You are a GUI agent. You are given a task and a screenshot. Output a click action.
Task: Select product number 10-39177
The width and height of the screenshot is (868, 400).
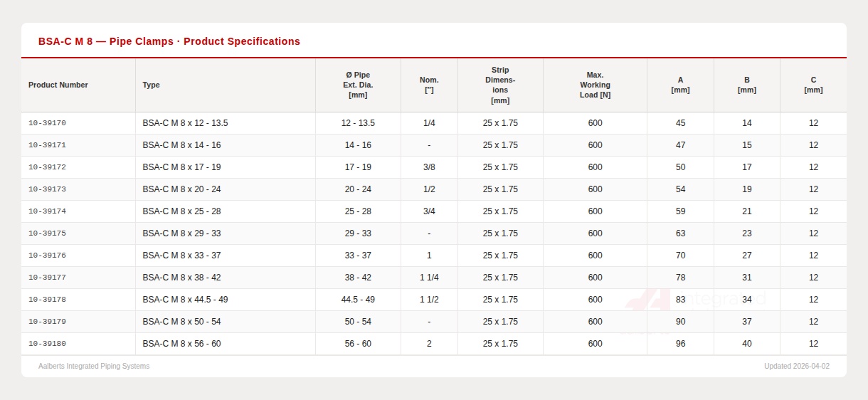(x=47, y=278)
